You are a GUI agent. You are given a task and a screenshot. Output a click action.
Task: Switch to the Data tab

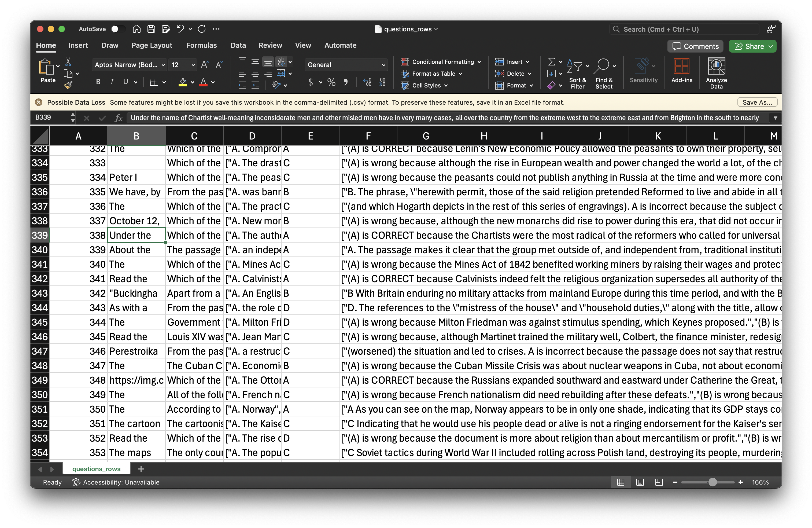[x=238, y=45]
